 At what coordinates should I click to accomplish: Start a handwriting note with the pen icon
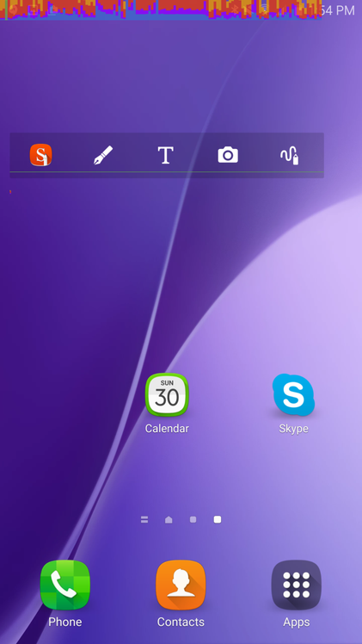tap(103, 155)
